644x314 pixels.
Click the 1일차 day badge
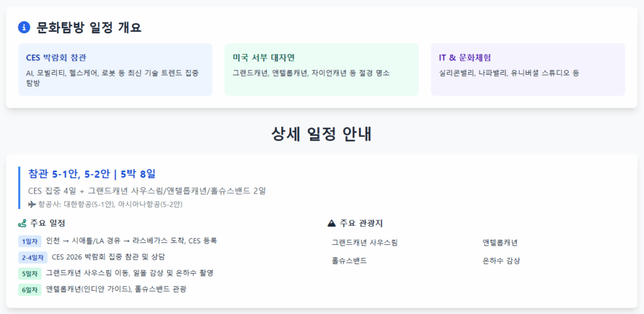(x=30, y=241)
